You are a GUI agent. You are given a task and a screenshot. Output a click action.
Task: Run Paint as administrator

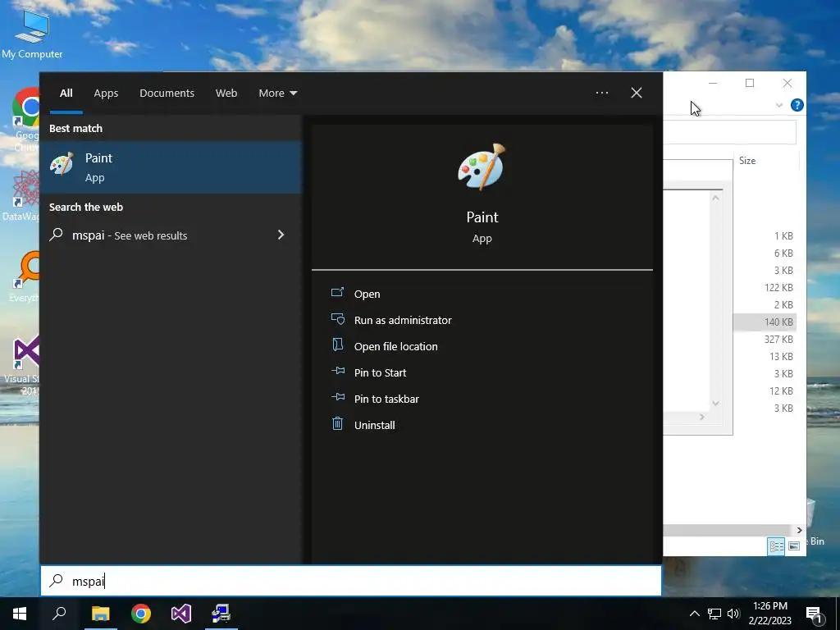(x=403, y=321)
